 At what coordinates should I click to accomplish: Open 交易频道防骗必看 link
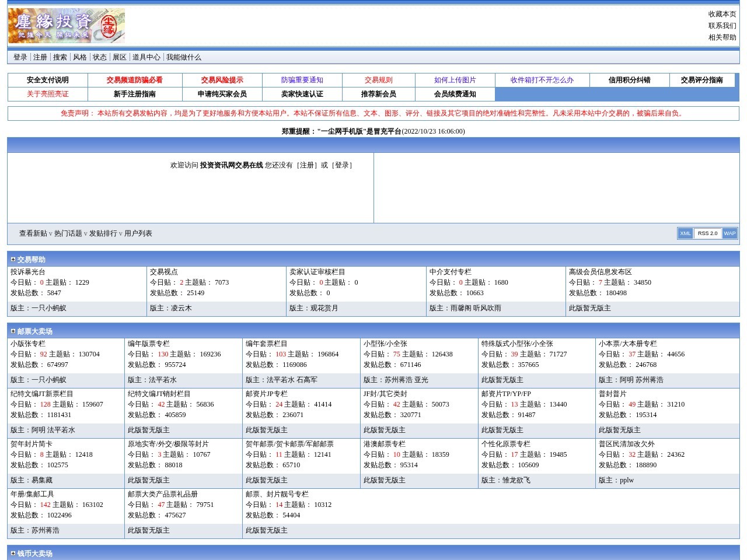point(135,80)
